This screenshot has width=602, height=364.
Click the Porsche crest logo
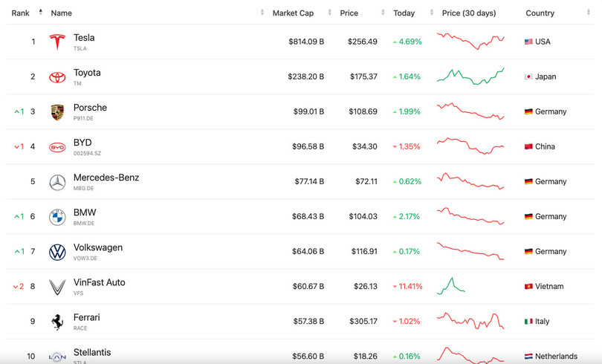pyautogui.click(x=57, y=112)
